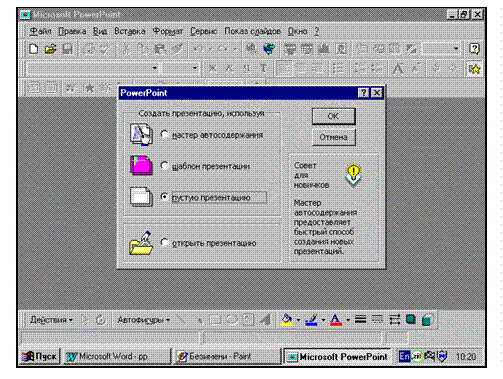Screen dimensions: 503x379
Task: Open the zoom percentage dropdown
Action: (x=456, y=49)
